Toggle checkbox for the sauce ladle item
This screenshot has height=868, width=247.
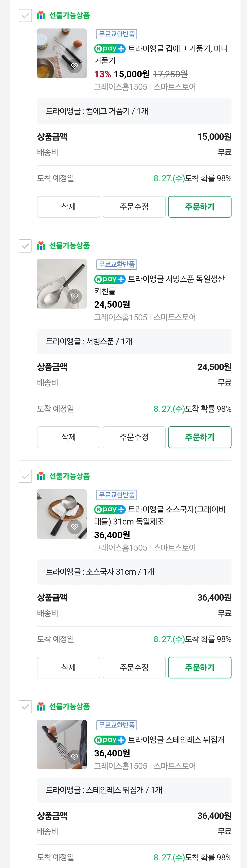pos(25,476)
